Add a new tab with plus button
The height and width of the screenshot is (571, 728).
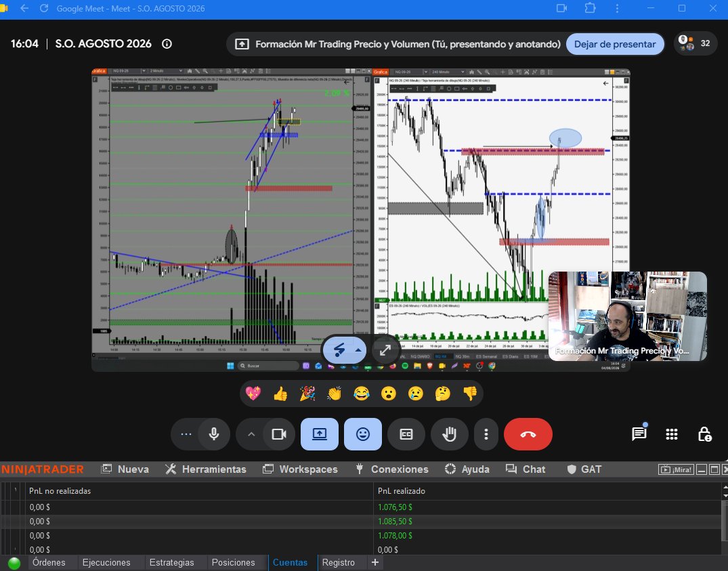375,563
